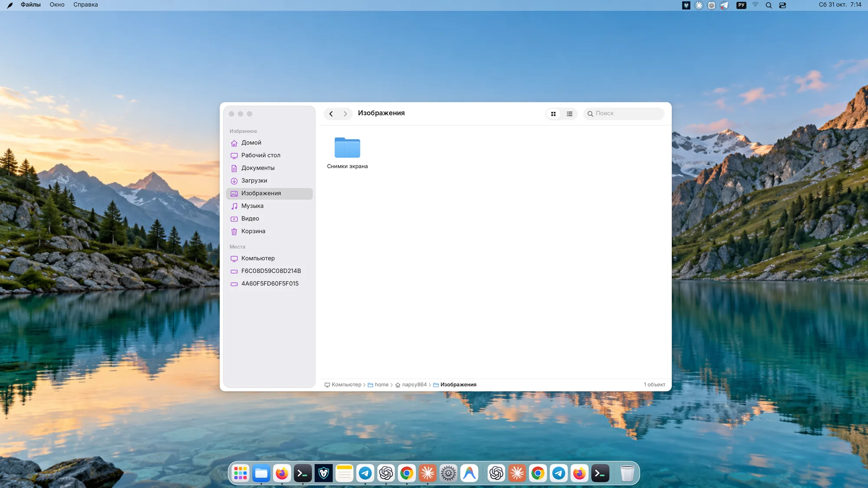Click the Telegram icon in menu bar
Screen dimensions: 868x488
pos(724,5)
